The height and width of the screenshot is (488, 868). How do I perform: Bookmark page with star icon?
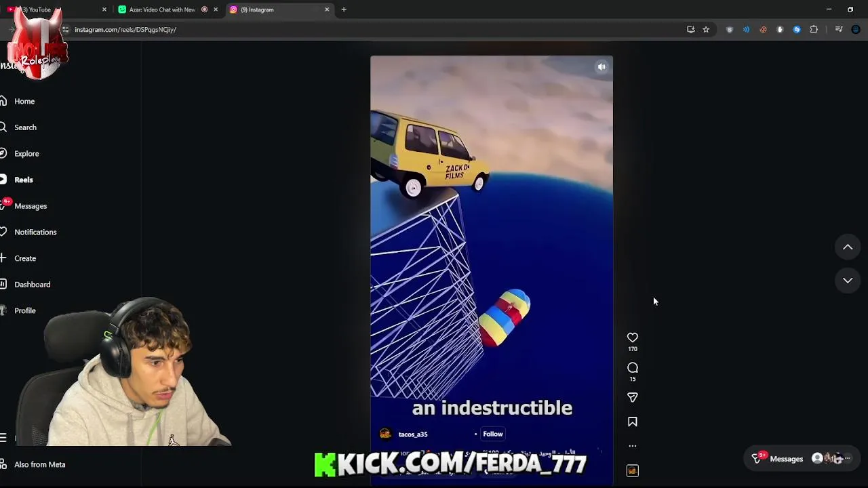[706, 30]
